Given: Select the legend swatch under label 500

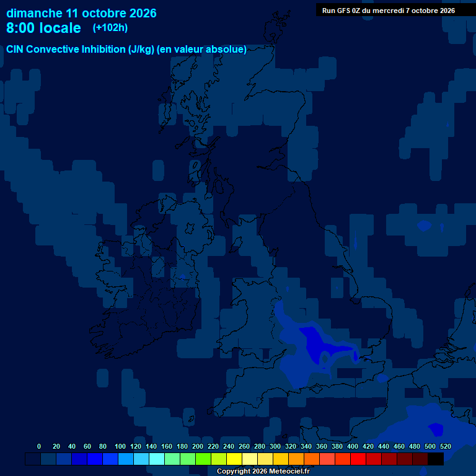Looking at the screenshot, I should point(420,459).
